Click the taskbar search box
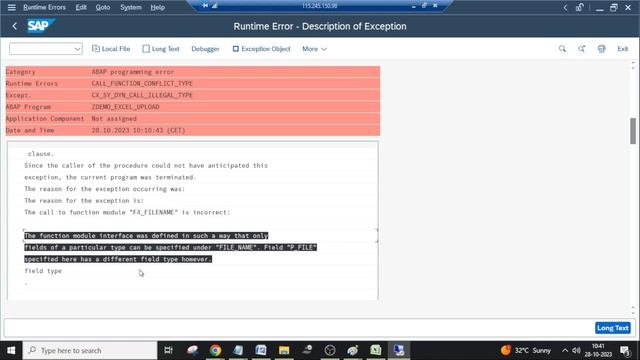 point(90,350)
